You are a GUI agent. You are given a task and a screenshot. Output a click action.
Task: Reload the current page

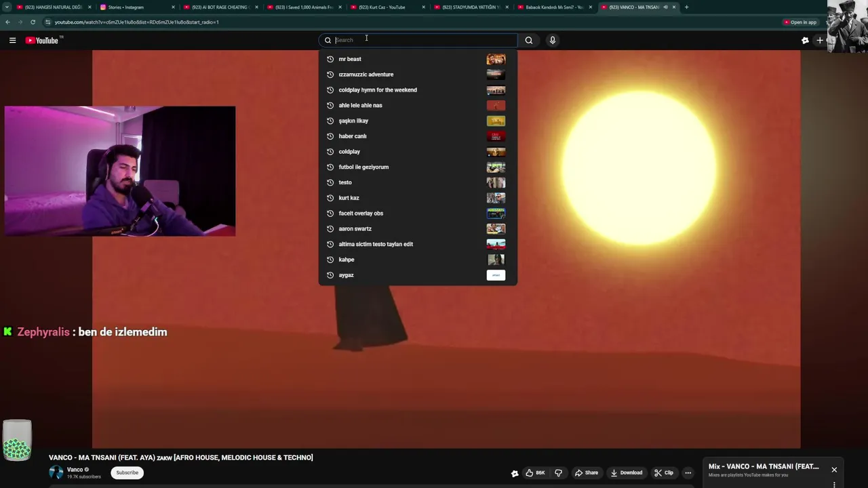click(x=33, y=22)
